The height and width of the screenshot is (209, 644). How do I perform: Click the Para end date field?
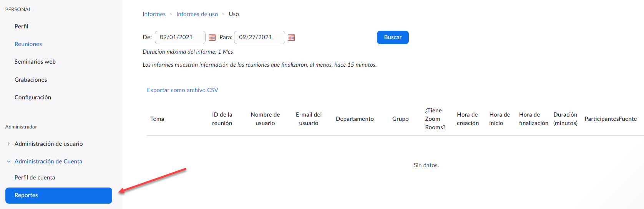coord(259,37)
